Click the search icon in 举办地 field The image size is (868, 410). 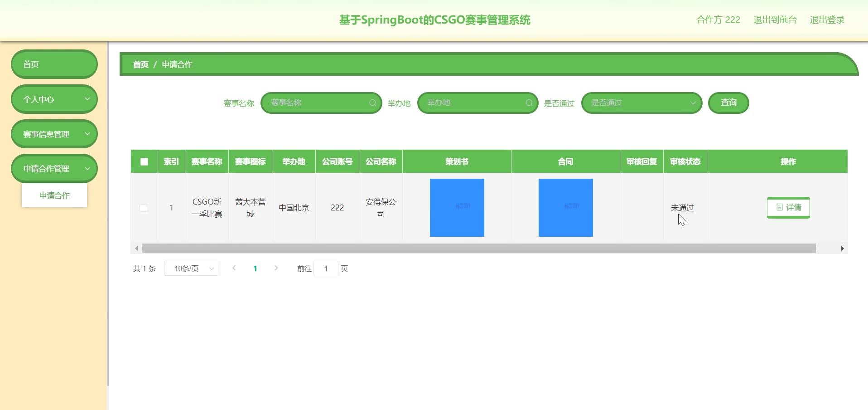529,103
